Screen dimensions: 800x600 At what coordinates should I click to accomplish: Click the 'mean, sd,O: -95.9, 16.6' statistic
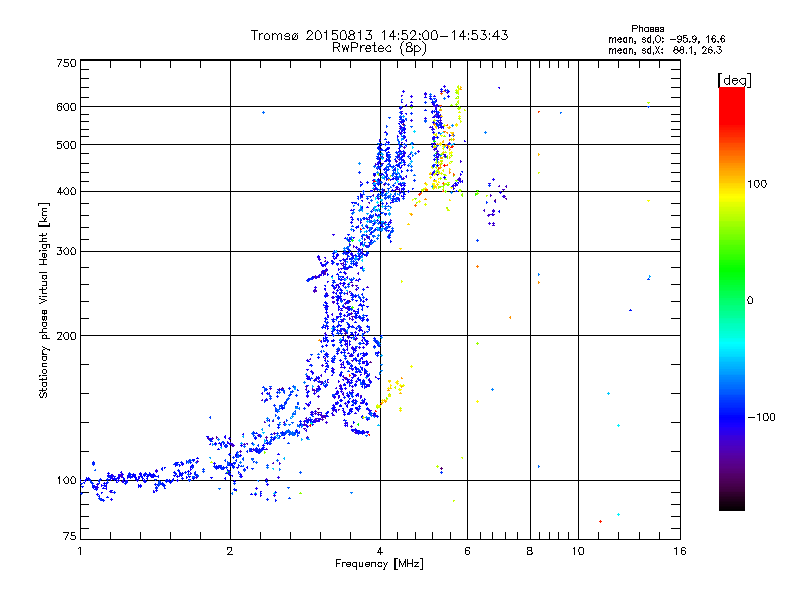coord(666,39)
